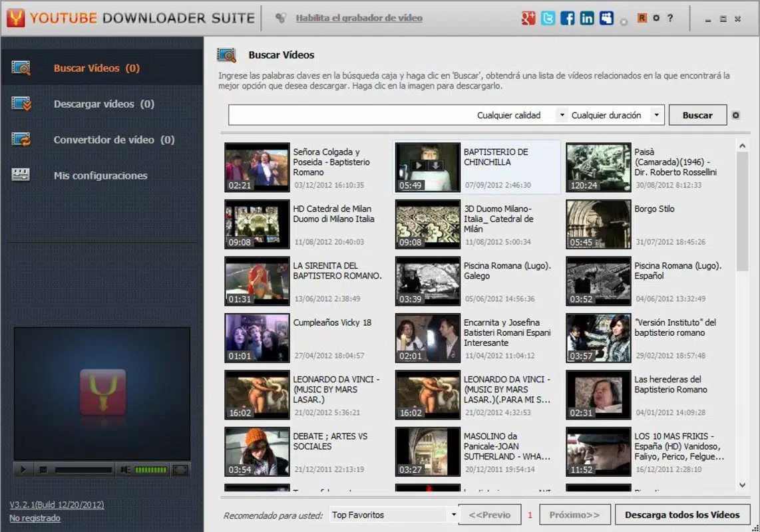This screenshot has height=532, width=760.
Task: Click the date 21/02/2012 5:36:21
Action: tap(327, 412)
